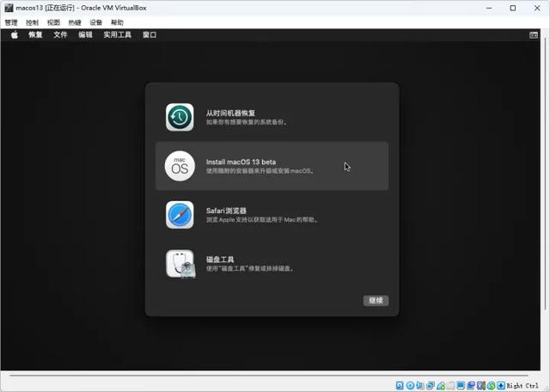
Task: Click the shared folders status icon
Action: (450, 386)
